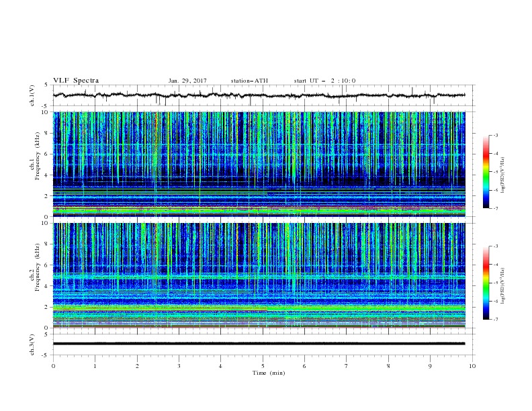Click the "4" kHz tick on ch.2 axis
This screenshot has height=411, width=532.
(x=46, y=286)
